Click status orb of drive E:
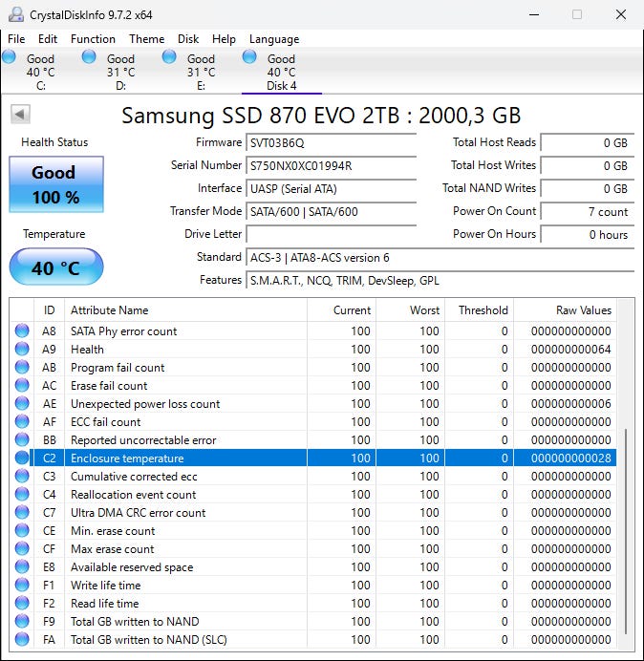 [169, 56]
